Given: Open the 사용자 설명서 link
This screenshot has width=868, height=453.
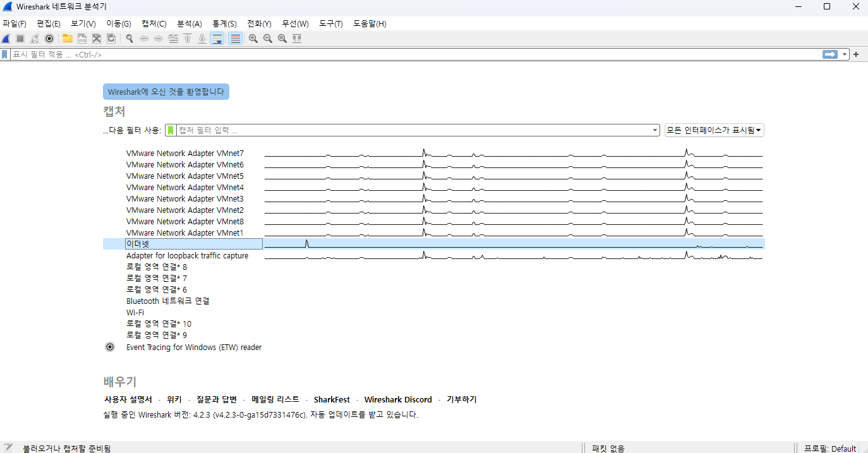Looking at the screenshot, I should pyautogui.click(x=128, y=400).
